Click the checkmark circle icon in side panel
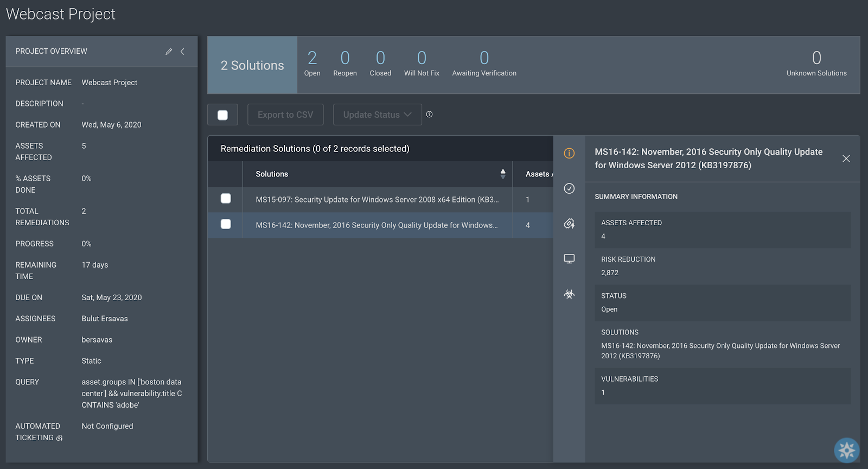Image resolution: width=868 pixels, height=469 pixels. click(569, 188)
